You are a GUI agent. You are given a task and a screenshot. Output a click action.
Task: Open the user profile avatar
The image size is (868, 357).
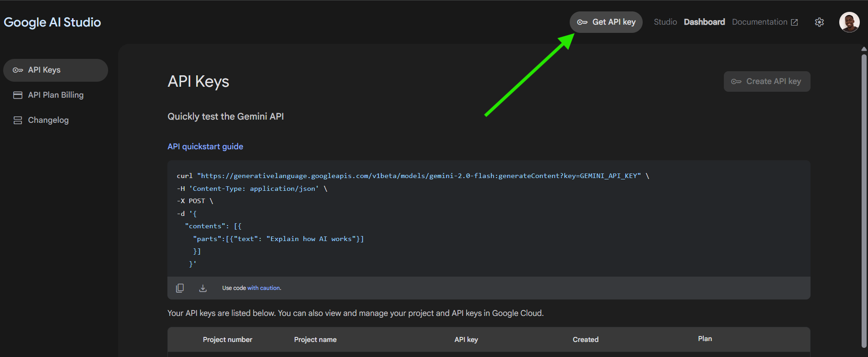pos(849,22)
